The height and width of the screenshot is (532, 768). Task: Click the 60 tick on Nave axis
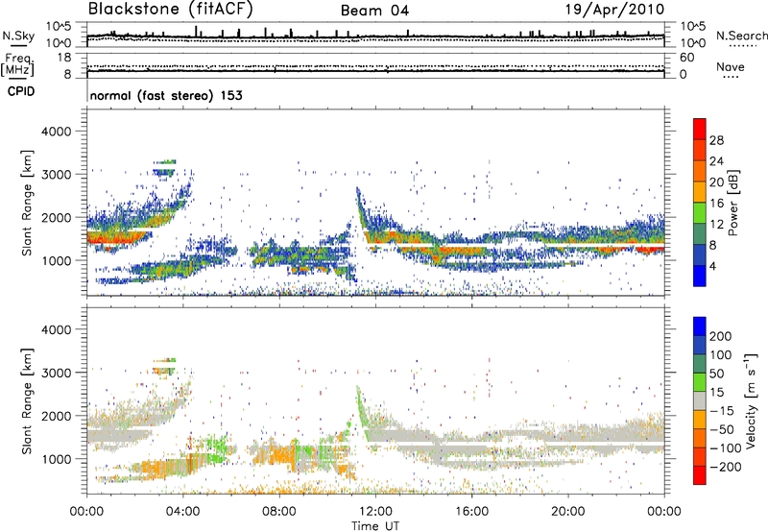[x=686, y=58]
